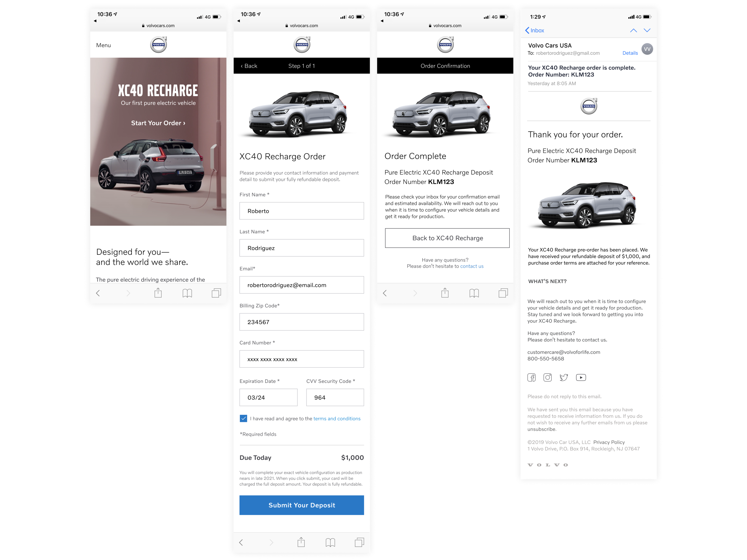Open the Menu on the landing page

pyautogui.click(x=103, y=45)
